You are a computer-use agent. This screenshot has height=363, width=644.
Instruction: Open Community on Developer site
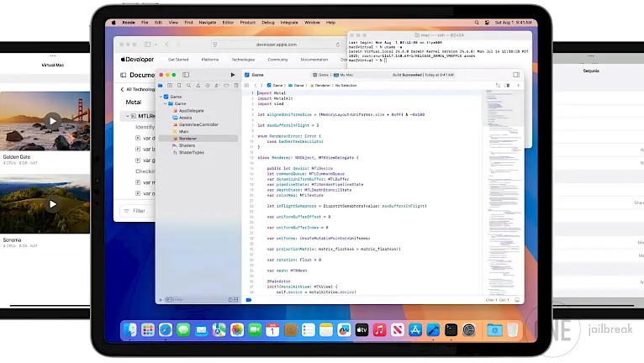[x=277, y=60]
